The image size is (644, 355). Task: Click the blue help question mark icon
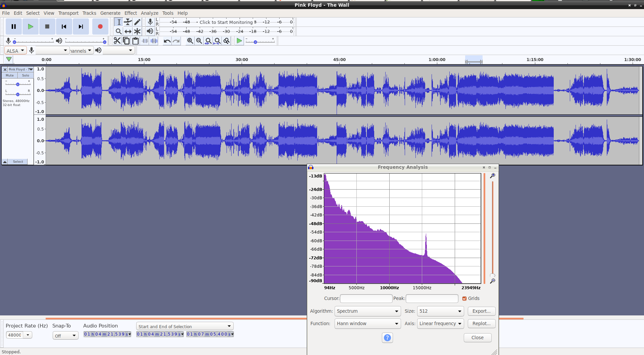[x=387, y=338]
